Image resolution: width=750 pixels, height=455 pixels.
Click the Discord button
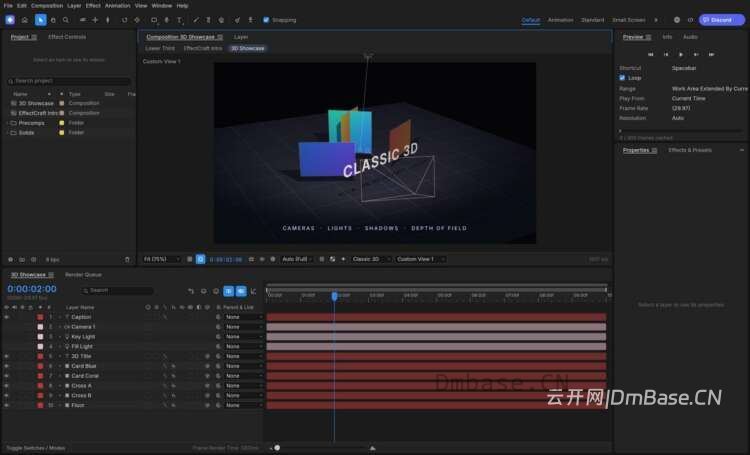coord(721,20)
